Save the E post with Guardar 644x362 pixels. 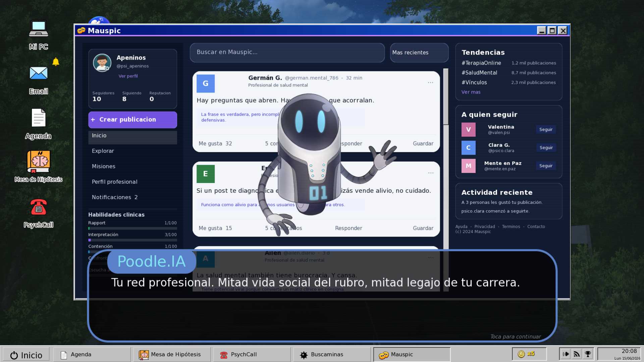423,228
